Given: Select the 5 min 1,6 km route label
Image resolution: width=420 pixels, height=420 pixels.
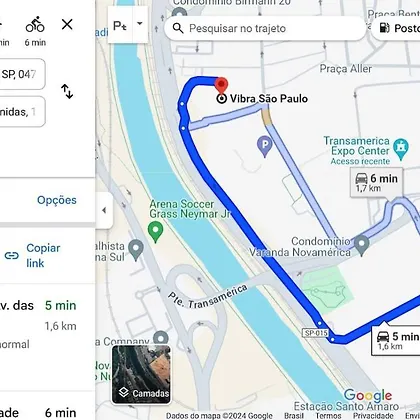Looking at the screenshot, I should coord(397,340).
